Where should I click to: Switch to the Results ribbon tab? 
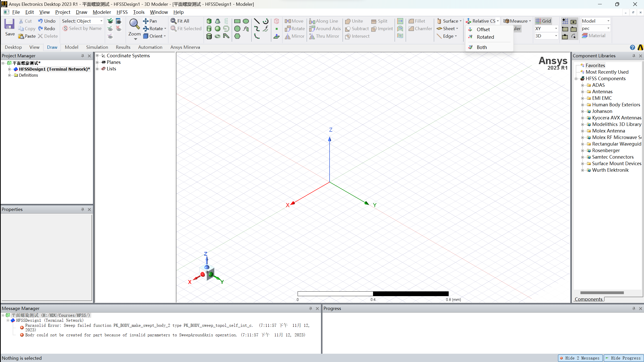click(x=123, y=47)
